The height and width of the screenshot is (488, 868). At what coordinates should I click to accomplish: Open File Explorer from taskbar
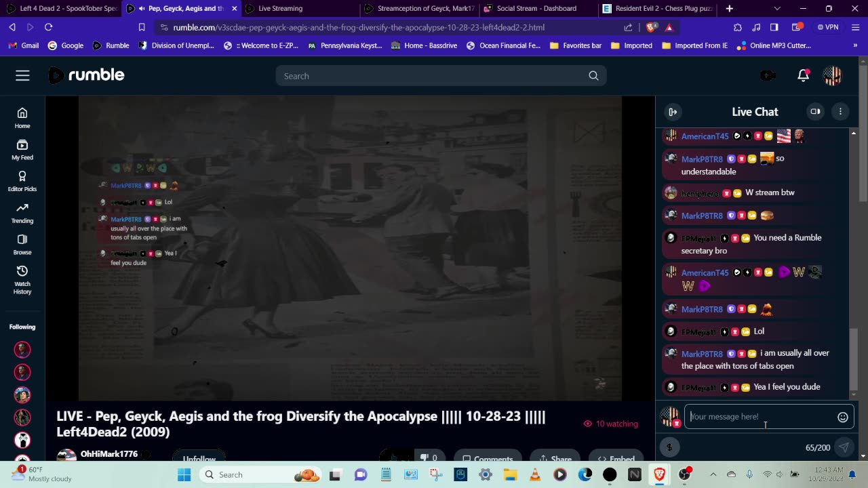[x=510, y=474]
